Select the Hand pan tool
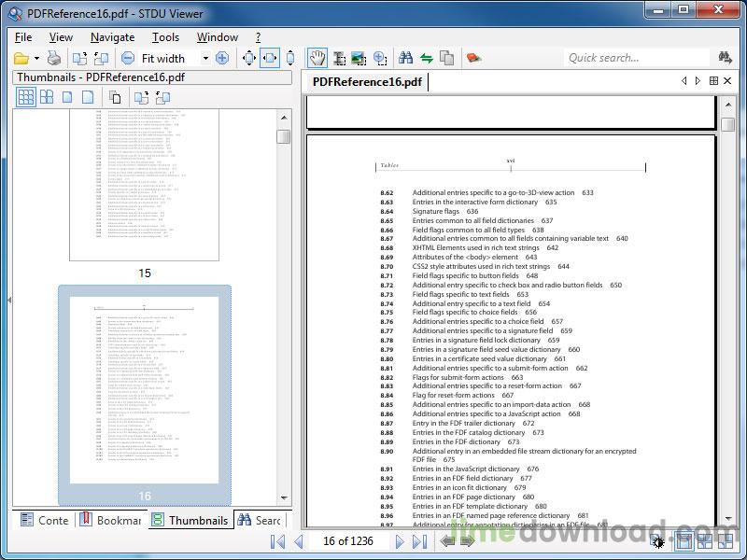Image resolution: width=747 pixels, height=560 pixels. [x=317, y=58]
